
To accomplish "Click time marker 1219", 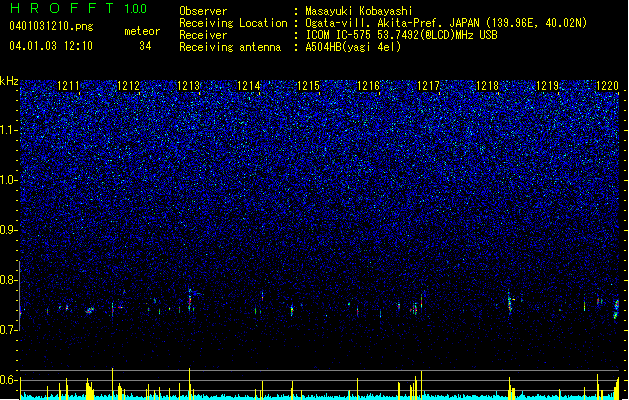I will 548,85.
